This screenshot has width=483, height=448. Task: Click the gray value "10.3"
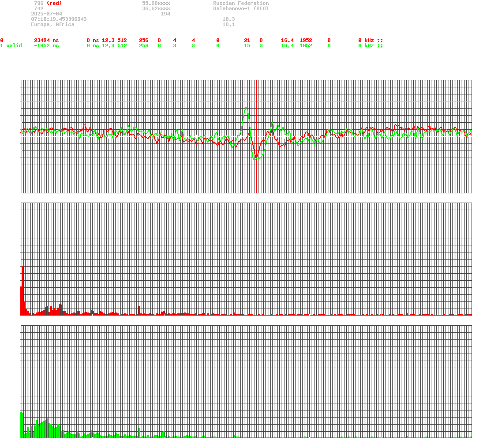[228, 19]
